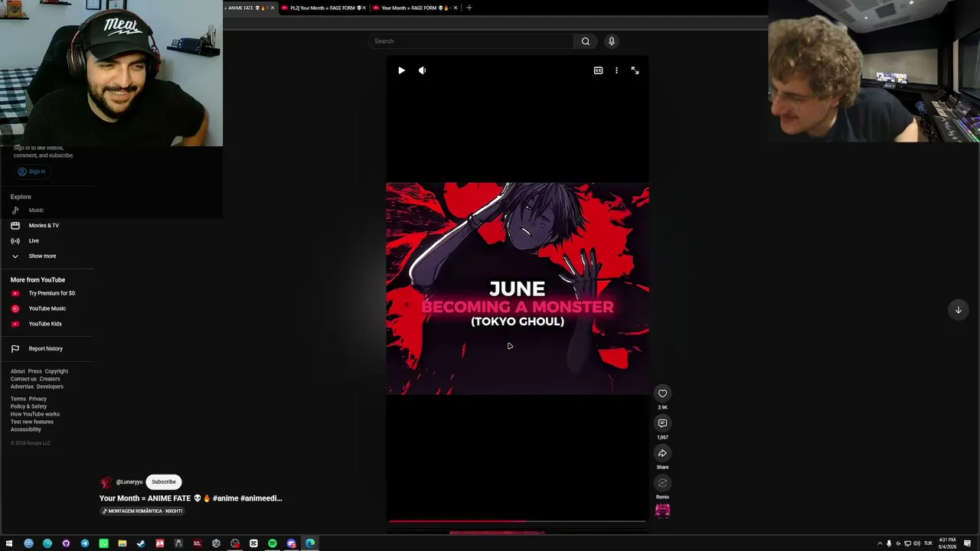Open a new browser tab
This screenshot has width=980, height=551.
click(469, 8)
